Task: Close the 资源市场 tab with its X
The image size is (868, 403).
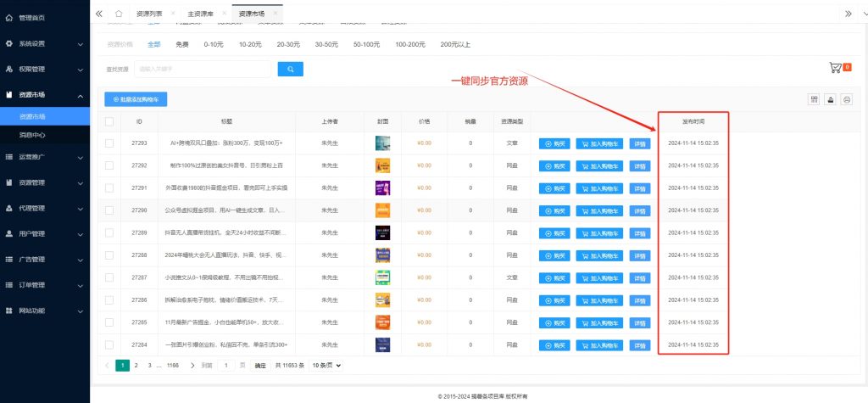Action: [x=275, y=13]
